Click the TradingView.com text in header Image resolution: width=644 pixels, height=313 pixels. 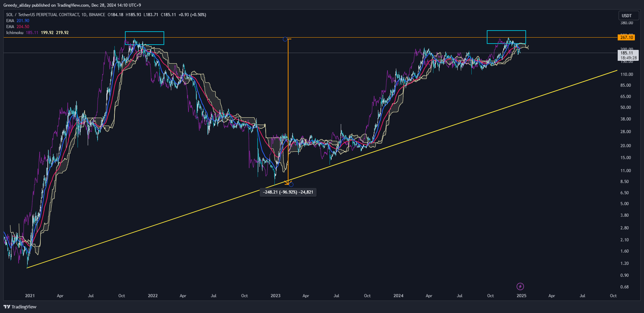pos(73,5)
